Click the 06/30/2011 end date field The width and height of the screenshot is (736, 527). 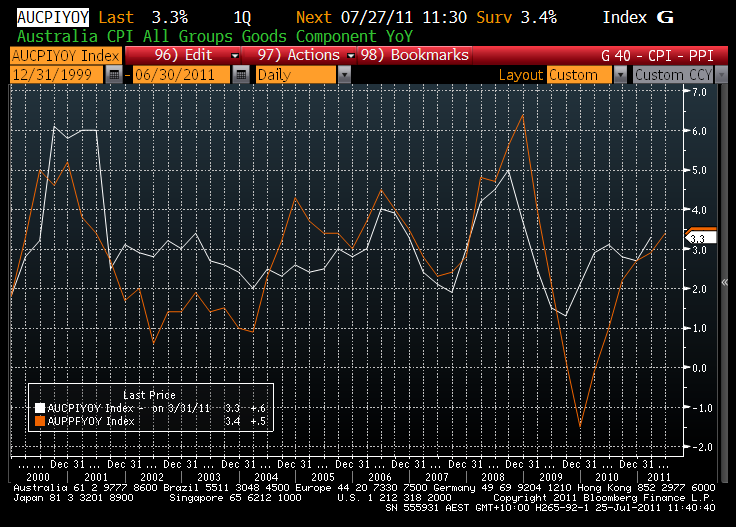182,75
